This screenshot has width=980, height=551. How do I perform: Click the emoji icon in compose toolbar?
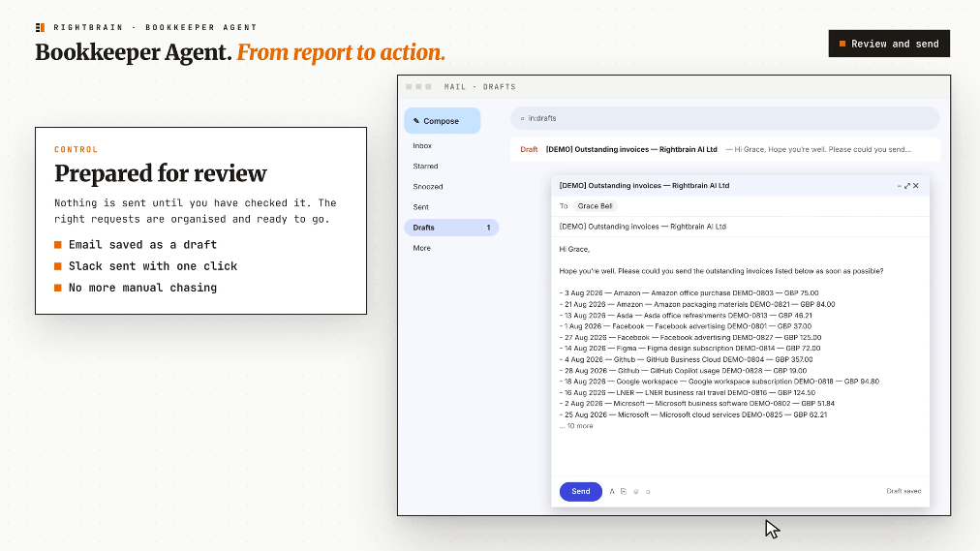click(x=636, y=492)
